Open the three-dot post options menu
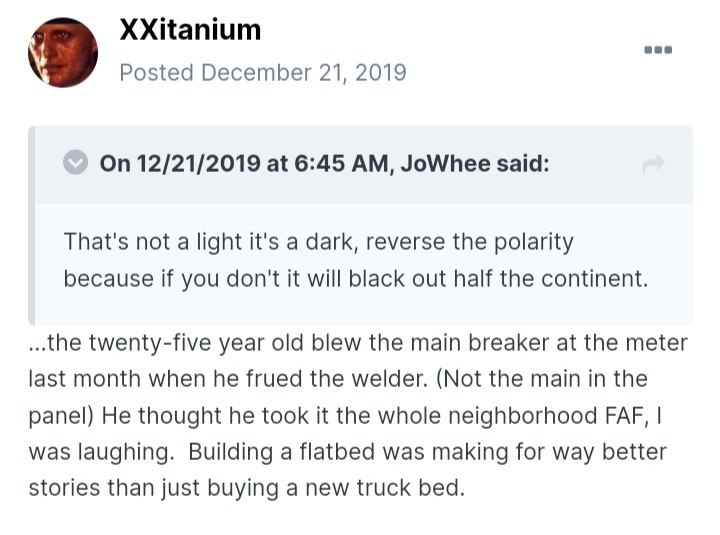The height and width of the screenshot is (535, 720). 658,50
